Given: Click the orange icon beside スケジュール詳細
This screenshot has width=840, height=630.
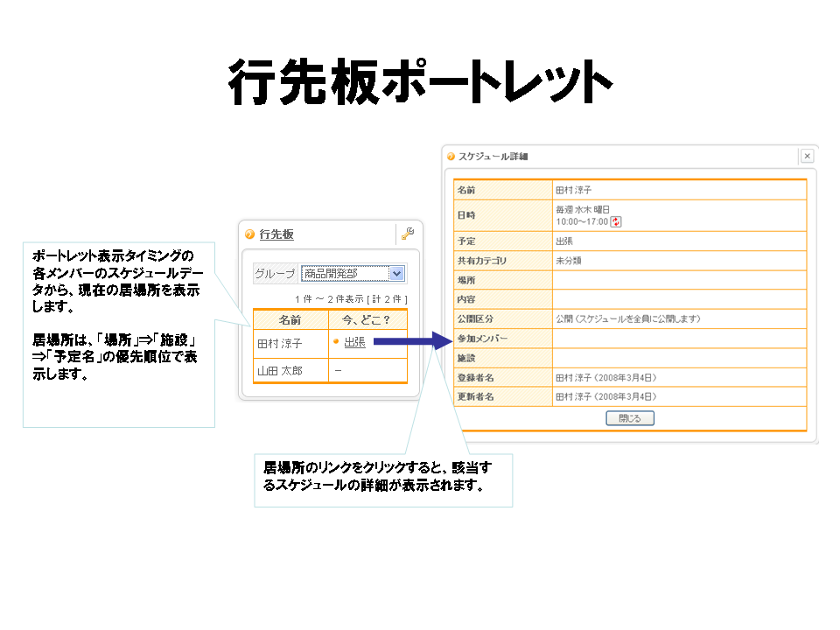Looking at the screenshot, I should [451, 157].
